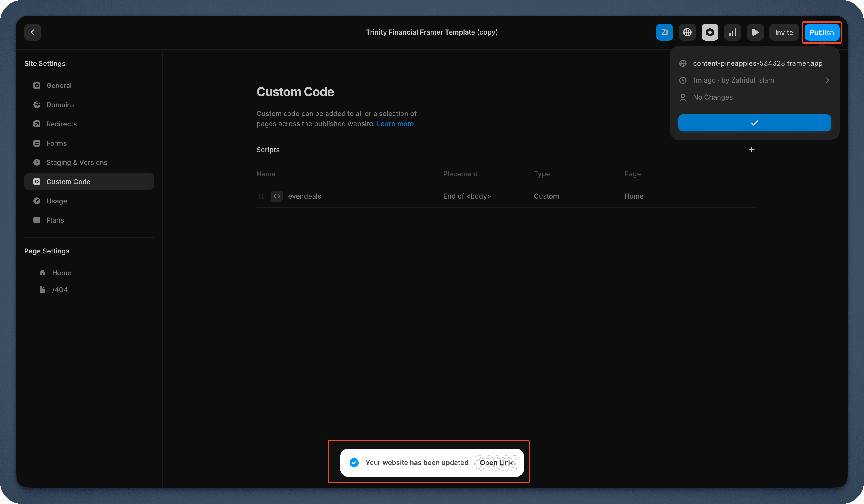Open the globe icon in the top toolbar
Screen dimensions: 864x504
click(687, 32)
